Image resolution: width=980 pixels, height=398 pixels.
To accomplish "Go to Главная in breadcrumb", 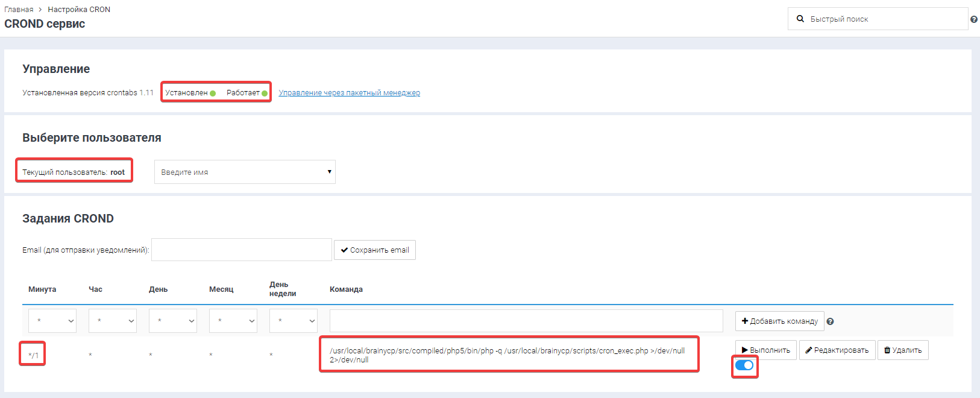I will tap(19, 10).
